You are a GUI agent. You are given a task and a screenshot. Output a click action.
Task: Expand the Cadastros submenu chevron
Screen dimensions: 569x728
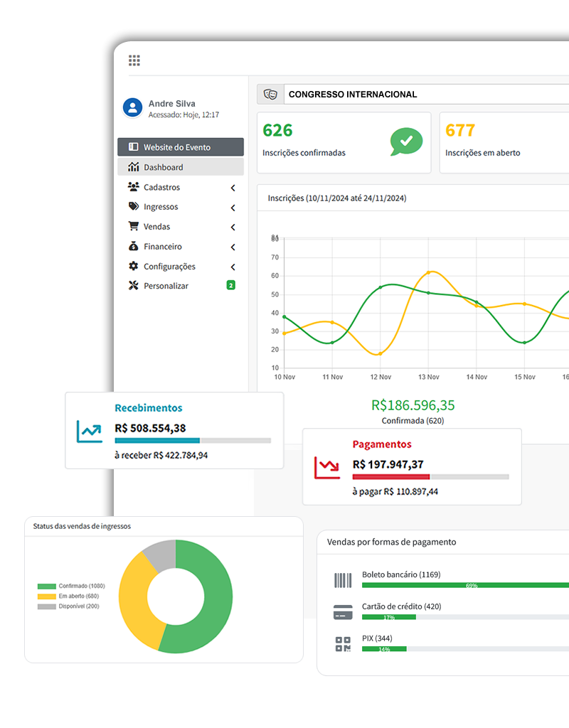tap(233, 188)
